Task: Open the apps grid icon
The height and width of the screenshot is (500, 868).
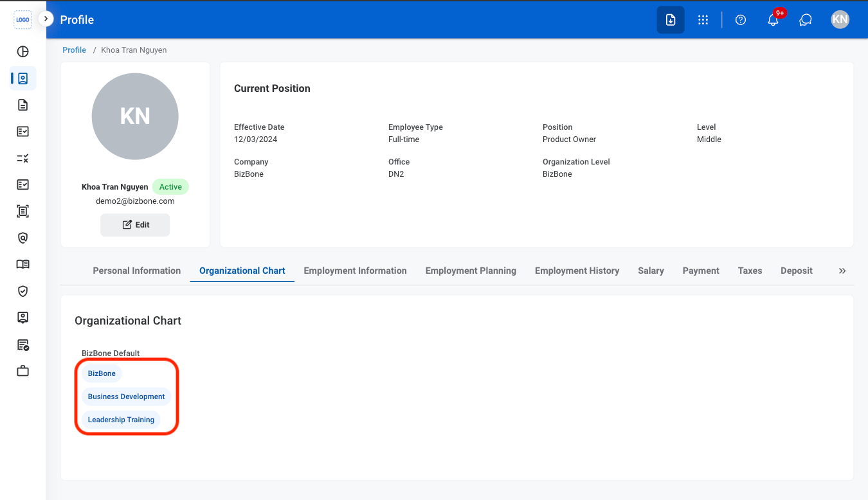Action: [703, 20]
